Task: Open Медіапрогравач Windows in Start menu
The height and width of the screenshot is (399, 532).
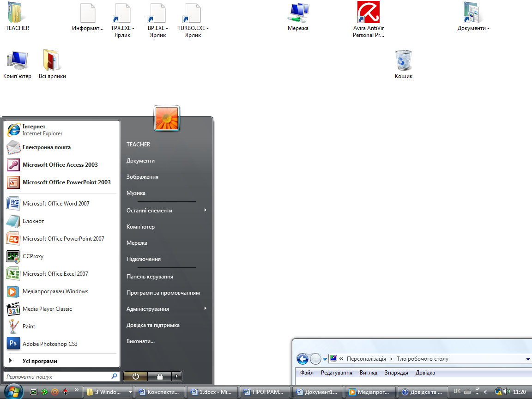Action: pos(62,291)
